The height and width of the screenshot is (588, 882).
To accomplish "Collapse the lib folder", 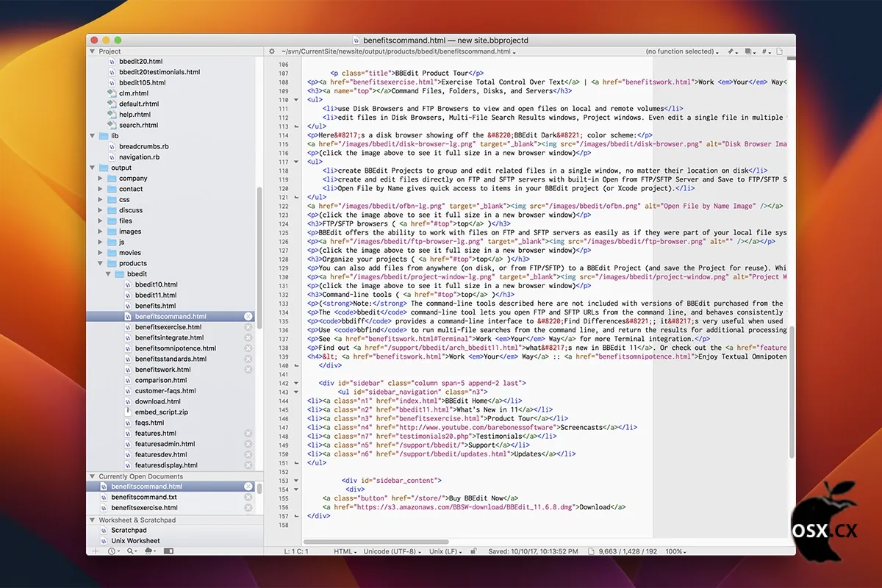I will tap(93, 136).
